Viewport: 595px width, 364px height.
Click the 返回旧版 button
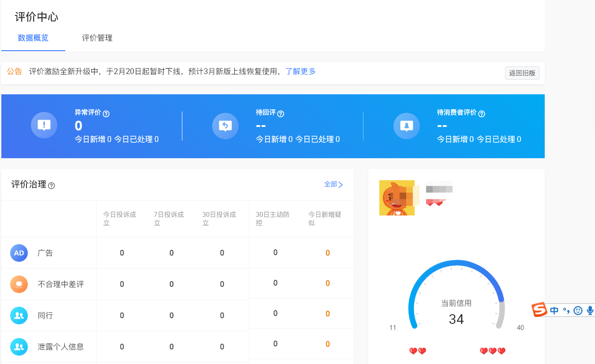click(522, 73)
